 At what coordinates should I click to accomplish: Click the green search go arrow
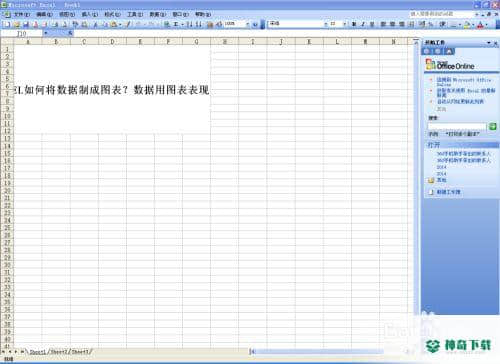tap(493, 126)
